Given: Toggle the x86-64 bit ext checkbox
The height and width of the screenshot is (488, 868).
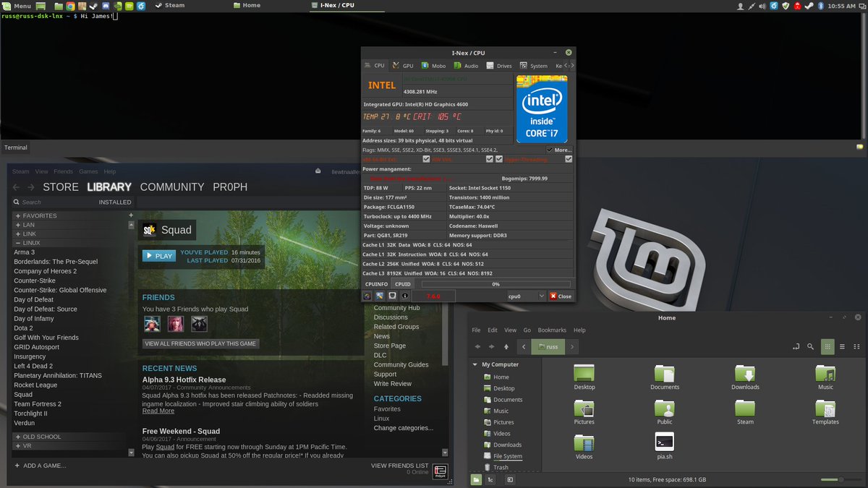Looking at the screenshot, I should click(426, 159).
